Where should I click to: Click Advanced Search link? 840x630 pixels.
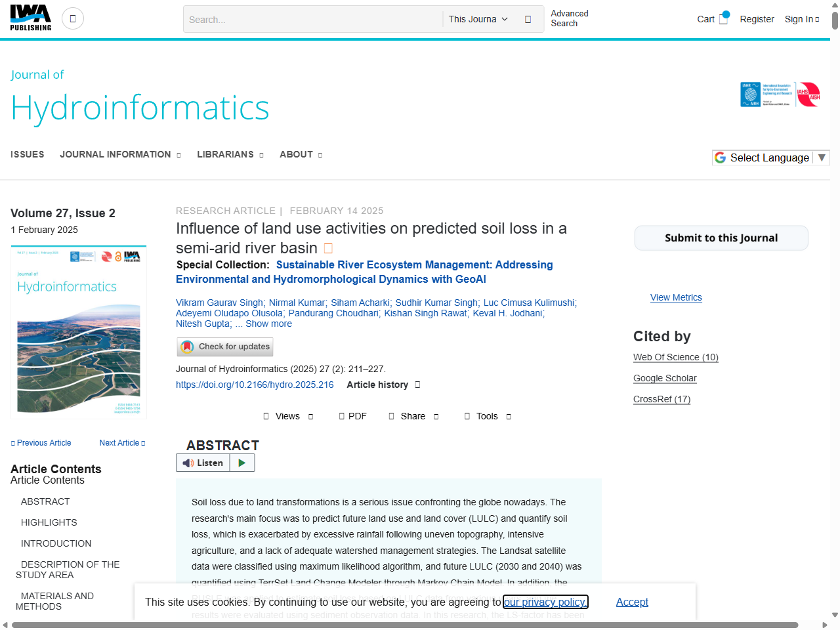(x=570, y=18)
